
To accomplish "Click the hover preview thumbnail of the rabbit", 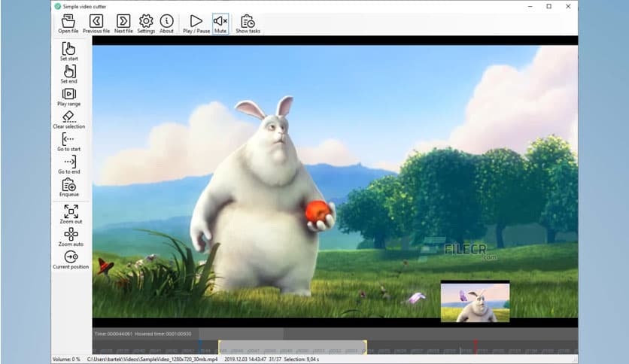I will tap(475, 302).
